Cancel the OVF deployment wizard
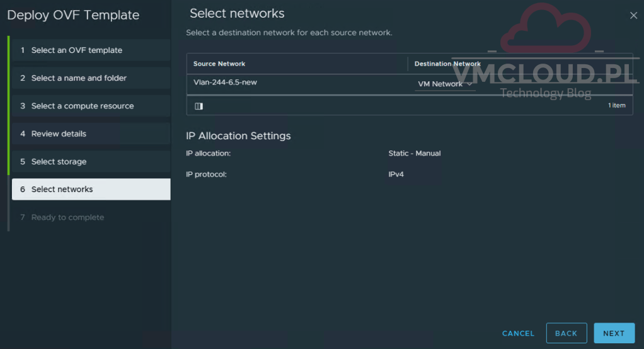 coord(518,333)
